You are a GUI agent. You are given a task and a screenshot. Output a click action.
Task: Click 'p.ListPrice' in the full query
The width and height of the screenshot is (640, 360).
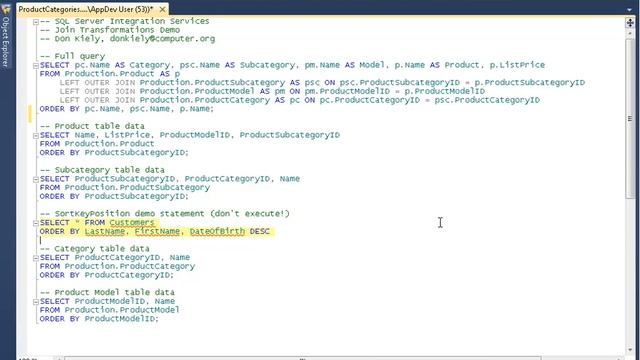point(517,65)
